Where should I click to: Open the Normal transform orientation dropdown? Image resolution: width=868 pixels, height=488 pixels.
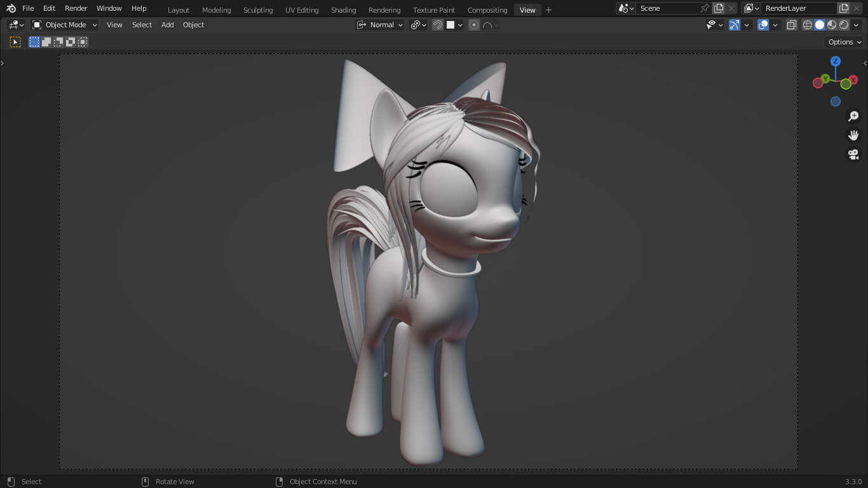point(380,25)
